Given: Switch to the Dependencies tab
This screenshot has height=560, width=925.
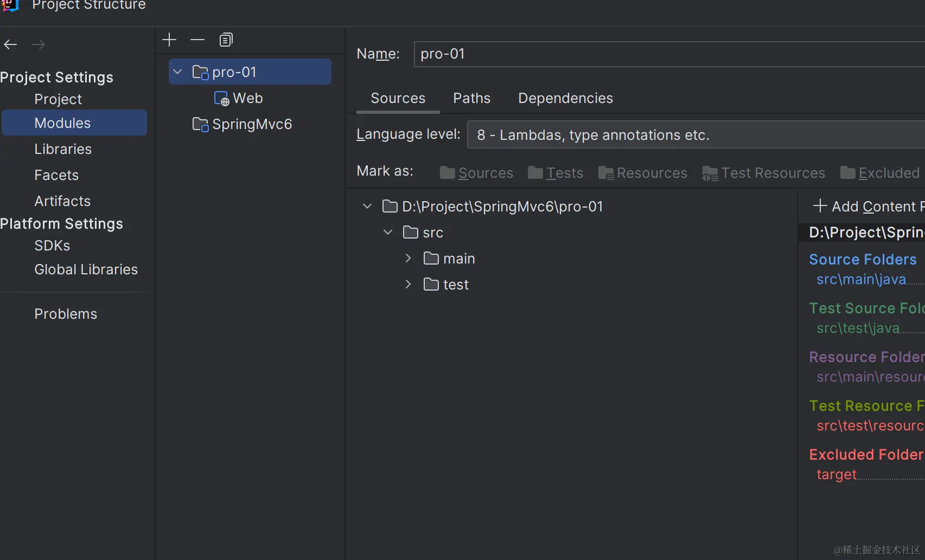Looking at the screenshot, I should [565, 98].
